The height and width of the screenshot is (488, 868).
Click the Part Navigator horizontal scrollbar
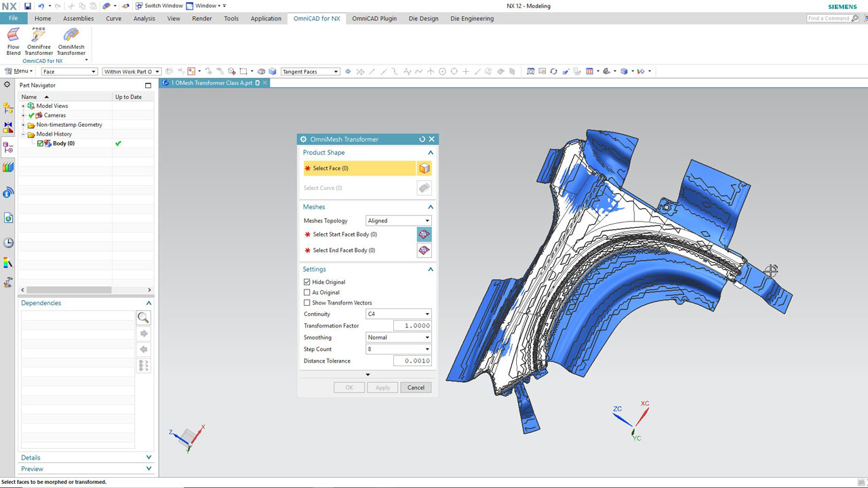pyautogui.click(x=68, y=289)
